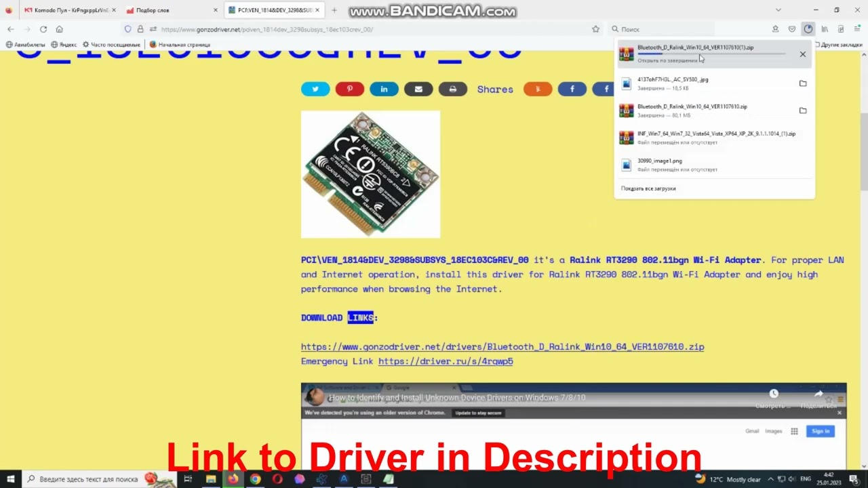Open the notification center icon

[854, 479]
